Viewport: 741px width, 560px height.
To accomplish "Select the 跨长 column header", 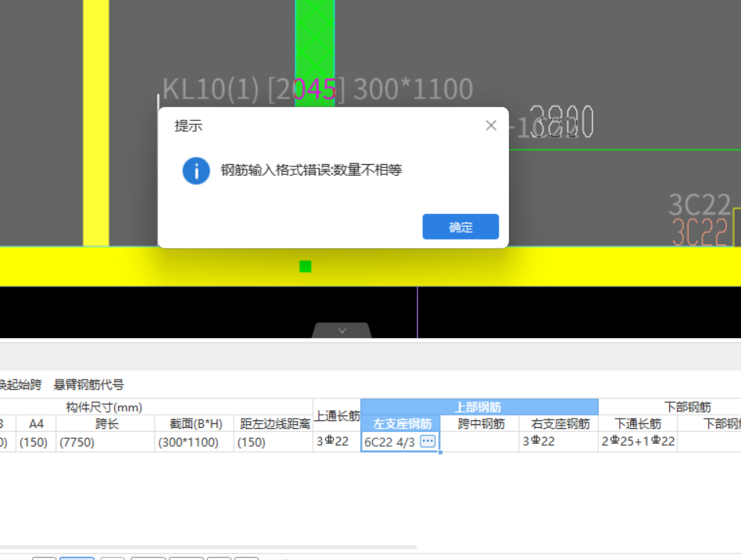I will [106, 423].
